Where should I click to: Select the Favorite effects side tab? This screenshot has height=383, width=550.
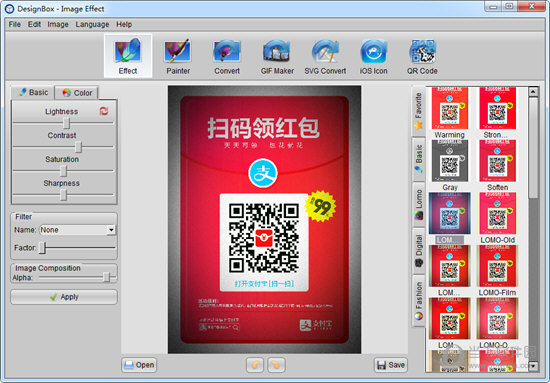[x=418, y=110]
